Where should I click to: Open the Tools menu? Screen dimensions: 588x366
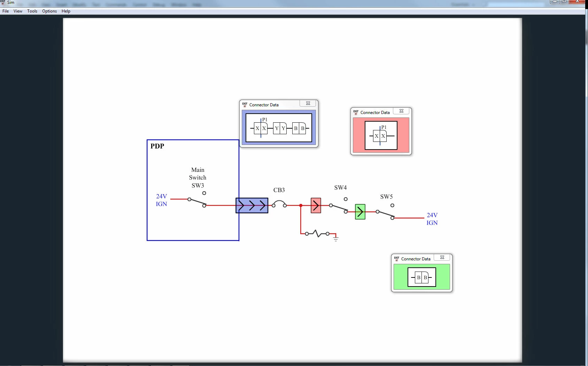click(32, 11)
